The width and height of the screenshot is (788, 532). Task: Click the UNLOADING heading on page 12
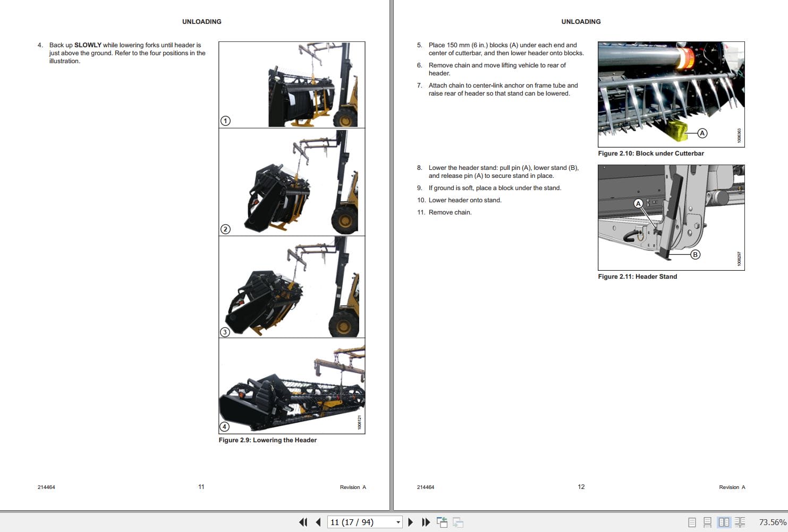(581, 22)
